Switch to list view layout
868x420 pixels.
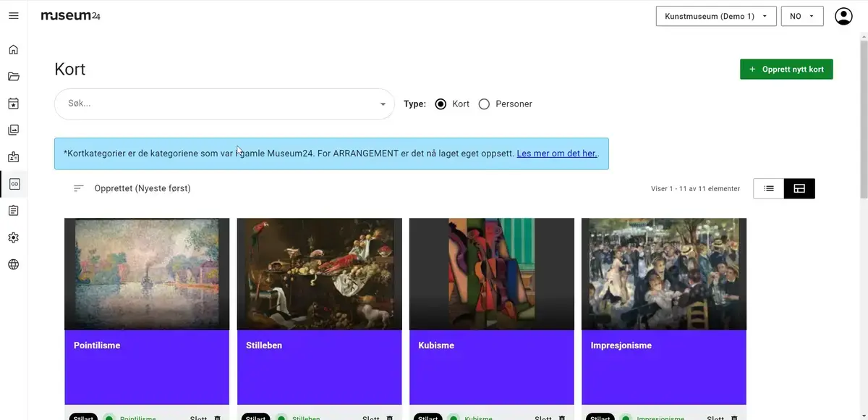click(x=769, y=188)
